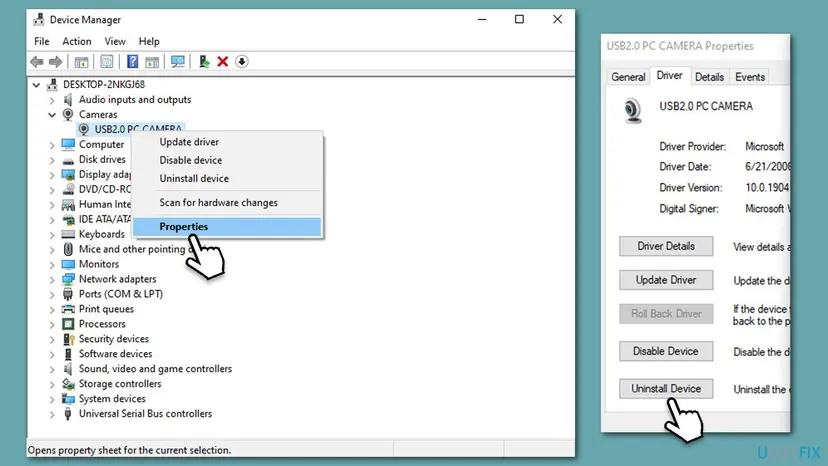Open the Help menu
Screen dimensions: 828x466
[x=149, y=41]
